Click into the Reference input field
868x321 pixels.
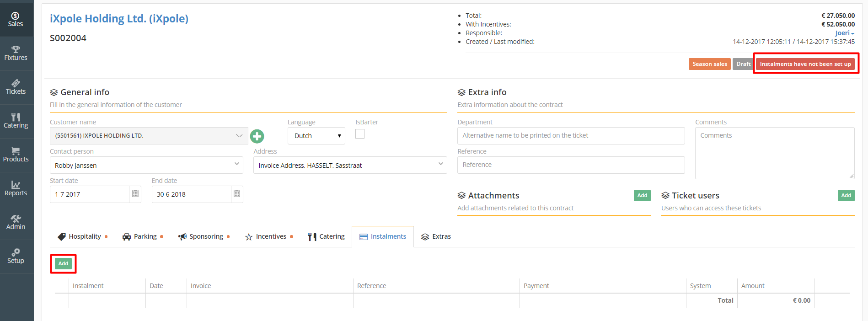pos(571,165)
